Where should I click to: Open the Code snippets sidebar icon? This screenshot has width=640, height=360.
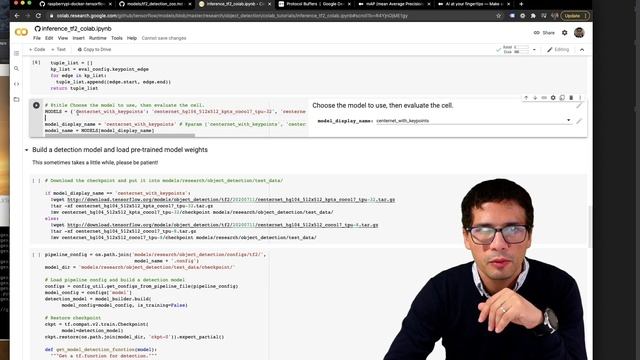(16, 84)
